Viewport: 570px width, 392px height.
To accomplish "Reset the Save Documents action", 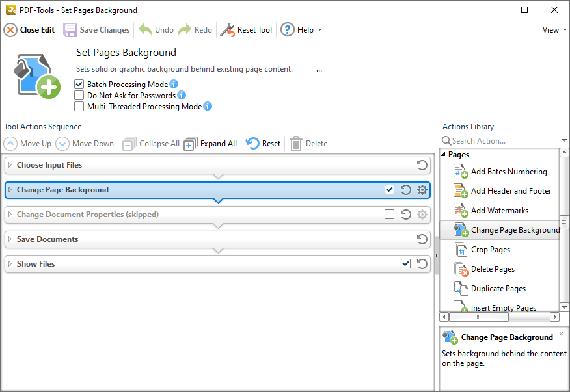I will coord(422,239).
